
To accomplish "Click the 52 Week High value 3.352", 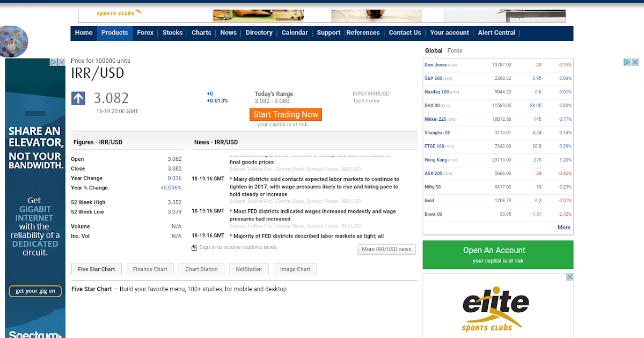I will pos(174,202).
